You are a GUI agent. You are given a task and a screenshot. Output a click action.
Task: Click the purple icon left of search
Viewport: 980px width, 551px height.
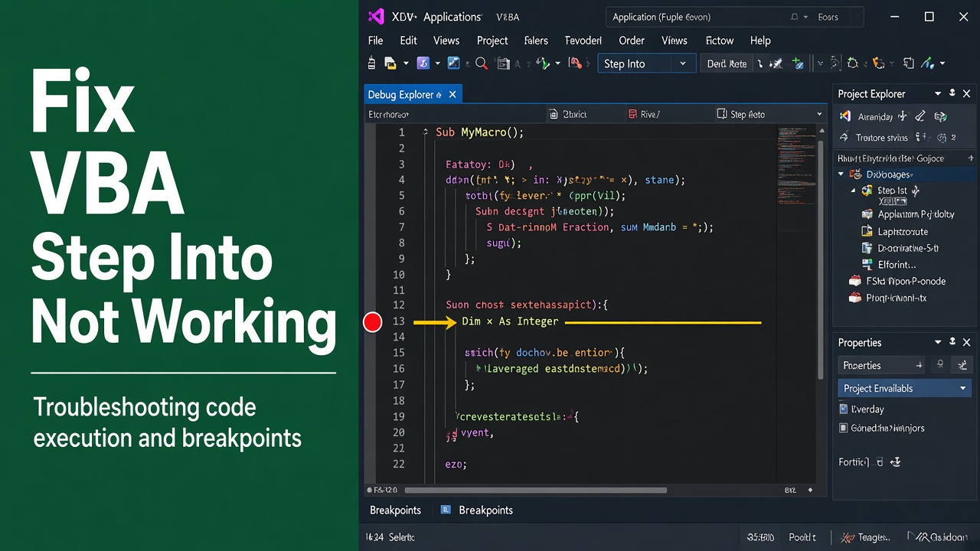click(x=423, y=64)
